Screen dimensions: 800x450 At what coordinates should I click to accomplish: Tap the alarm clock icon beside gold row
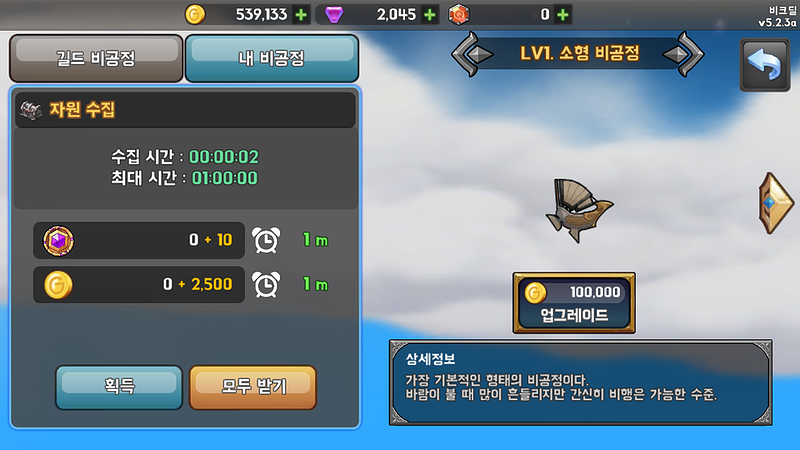[x=266, y=285]
